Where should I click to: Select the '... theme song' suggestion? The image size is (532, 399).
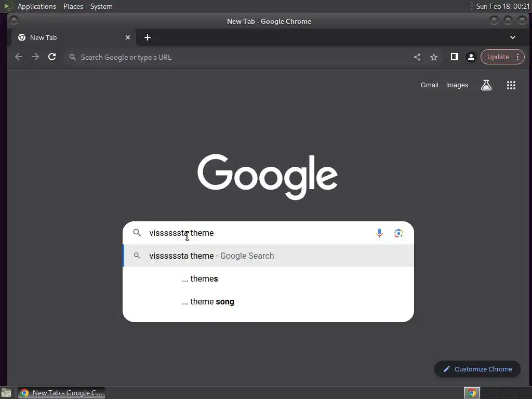[x=268, y=302]
